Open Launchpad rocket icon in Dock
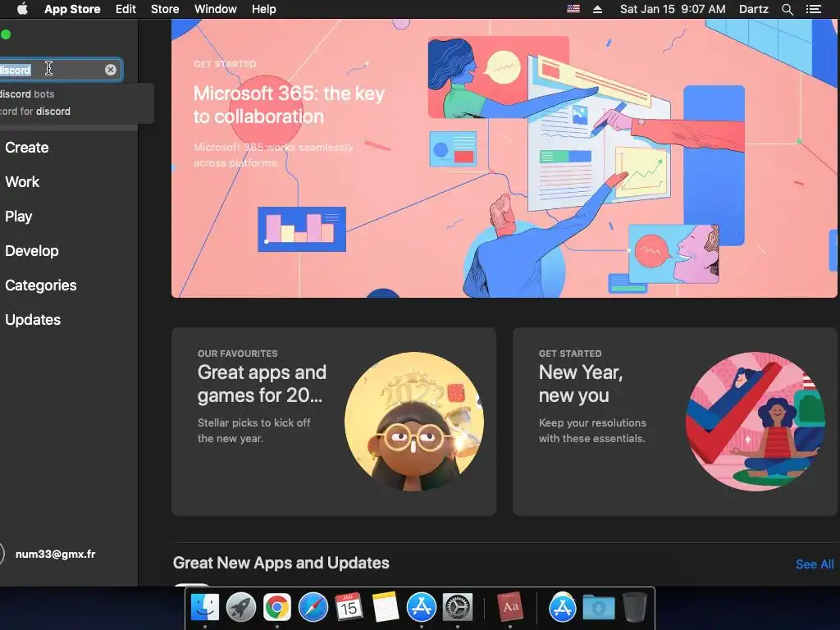 tap(241, 607)
